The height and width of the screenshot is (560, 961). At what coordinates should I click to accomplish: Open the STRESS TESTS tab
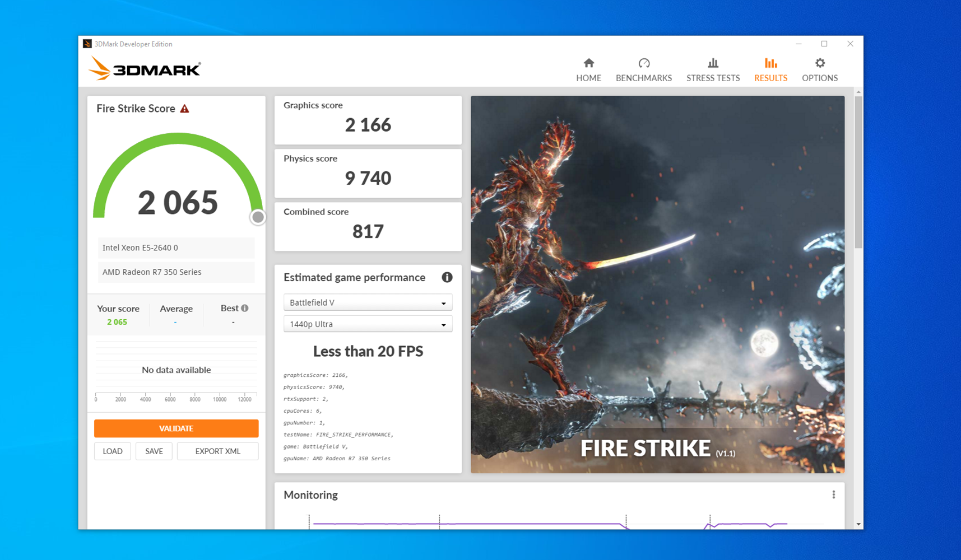pyautogui.click(x=713, y=70)
